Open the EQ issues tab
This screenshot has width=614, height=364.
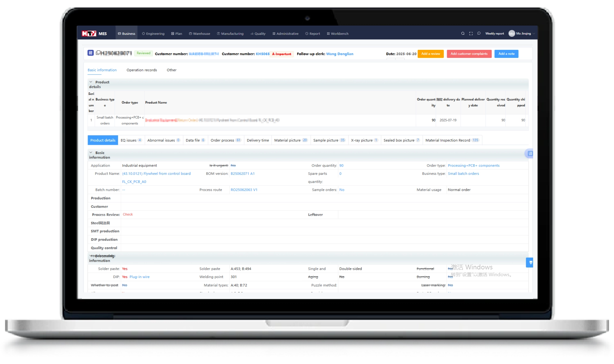131,140
